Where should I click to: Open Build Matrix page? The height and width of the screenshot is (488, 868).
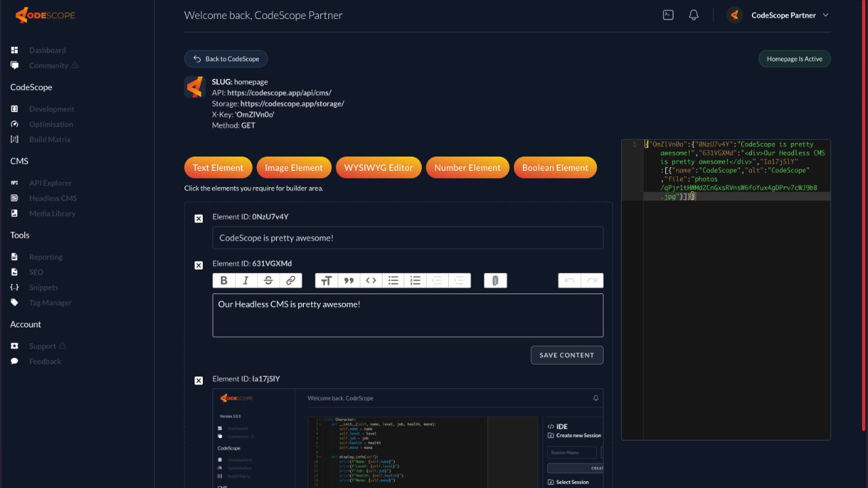(x=50, y=140)
